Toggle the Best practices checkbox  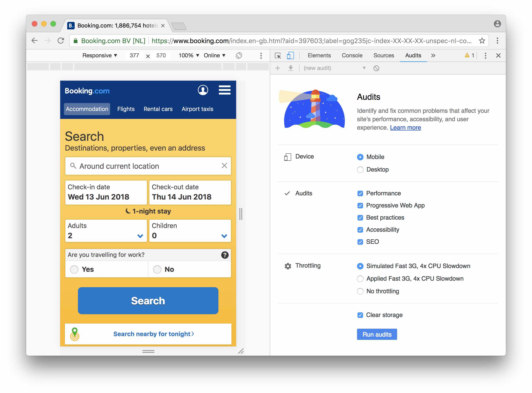click(x=360, y=218)
